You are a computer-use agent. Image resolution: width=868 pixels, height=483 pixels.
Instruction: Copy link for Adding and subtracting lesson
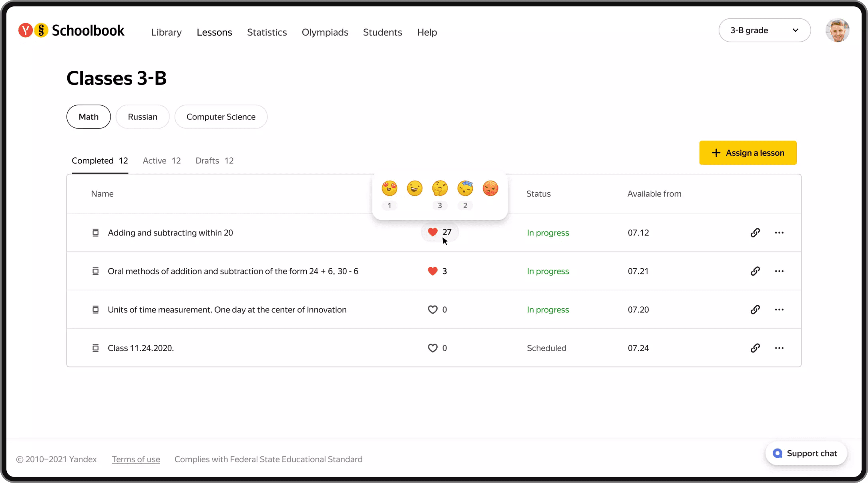pyautogui.click(x=755, y=233)
